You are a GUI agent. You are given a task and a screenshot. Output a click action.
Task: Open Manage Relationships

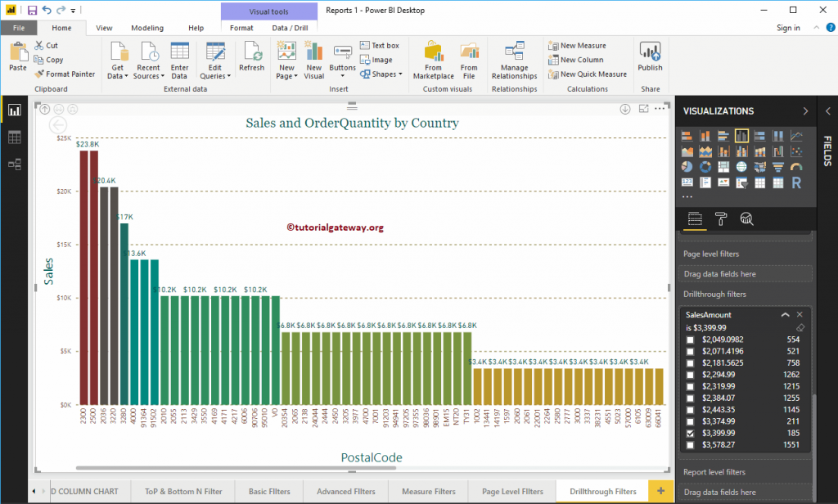pos(514,59)
